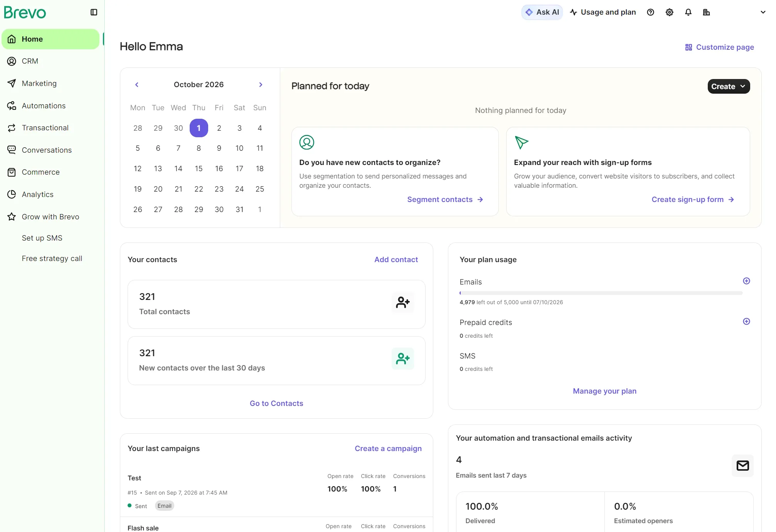The height and width of the screenshot is (532, 776).
Task: Open the Analytics menu item
Action: pos(50,195)
